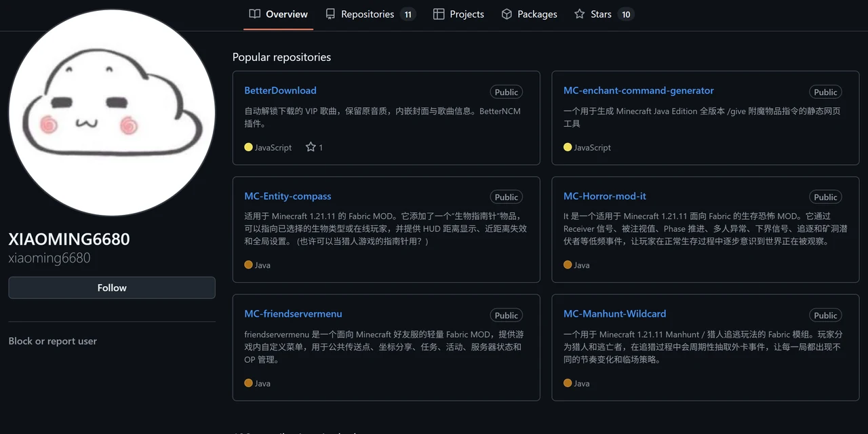View the Stars tab
This screenshot has height=434, width=868.
click(604, 14)
